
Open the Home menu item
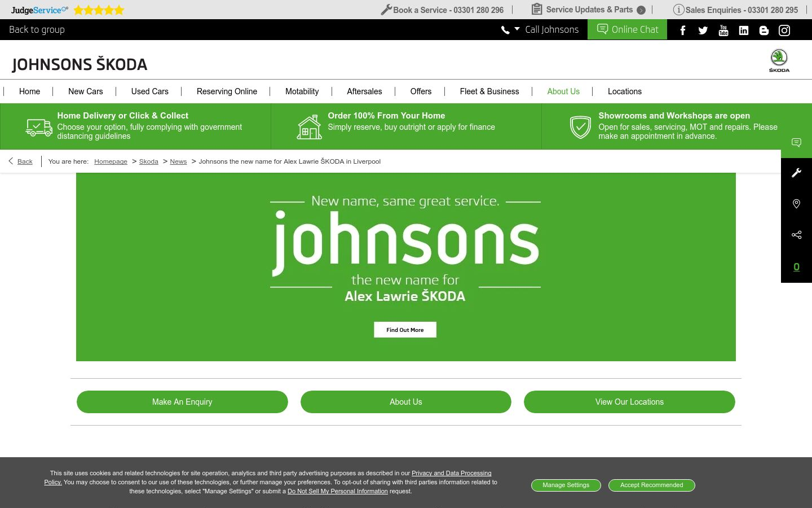pos(29,91)
